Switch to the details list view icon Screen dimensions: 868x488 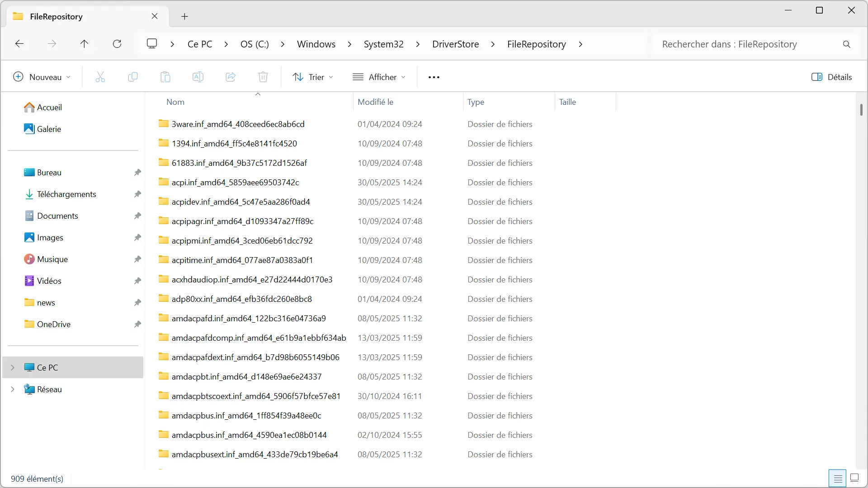838,479
